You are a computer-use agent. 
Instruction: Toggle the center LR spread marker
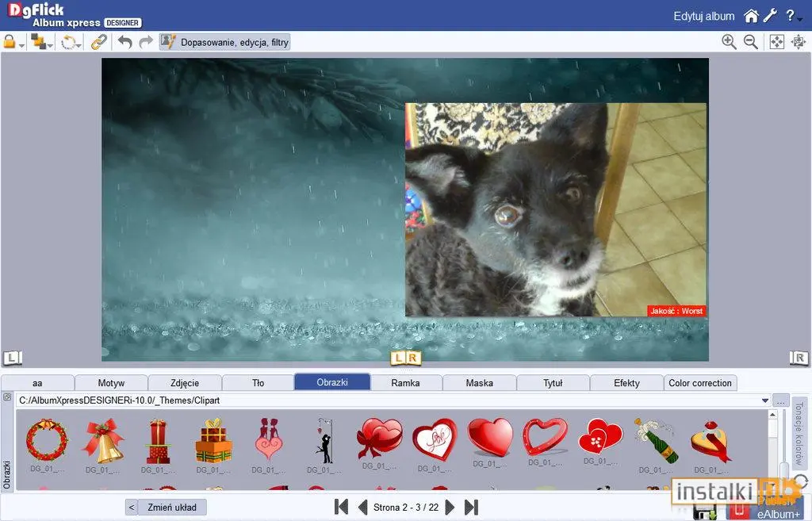(405, 358)
